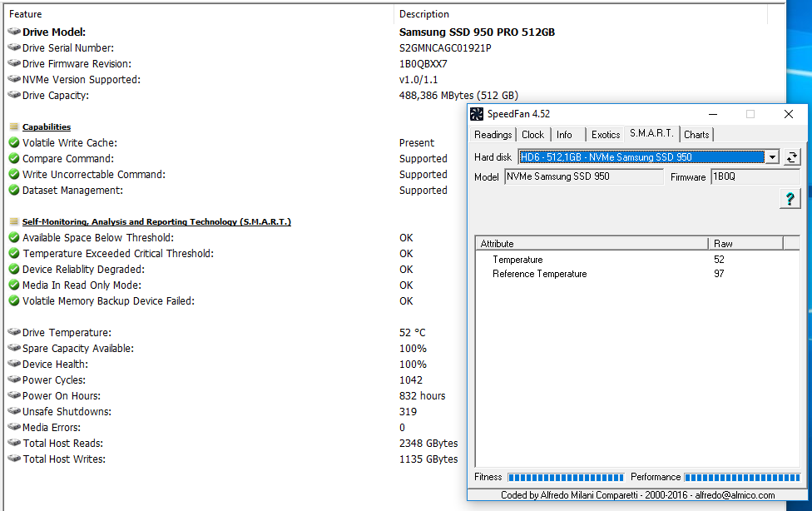Click green check for Media In Read Only Mode
The height and width of the screenshot is (511, 812).
coord(14,285)
